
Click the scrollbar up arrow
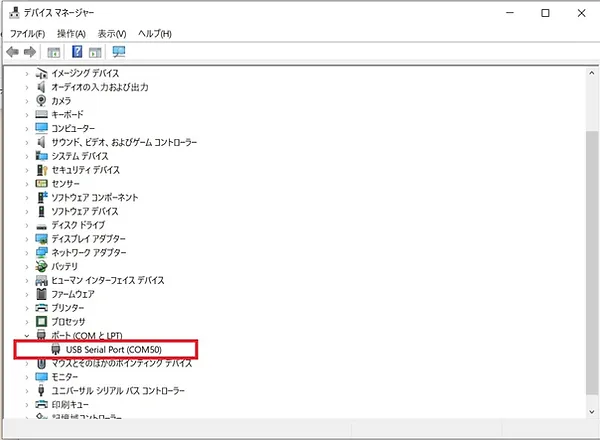pyautogui.click(x=592, y=73)
